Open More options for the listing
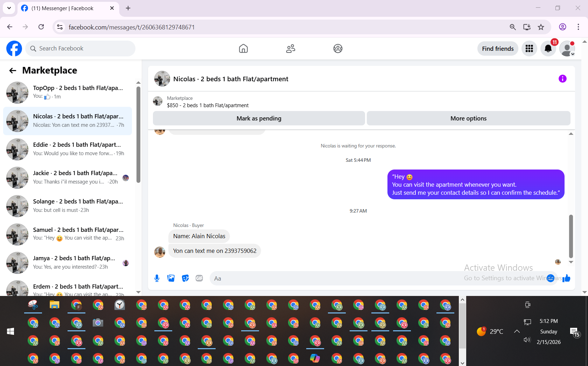This screenshot has height=366, width=588. click(468, 118)
